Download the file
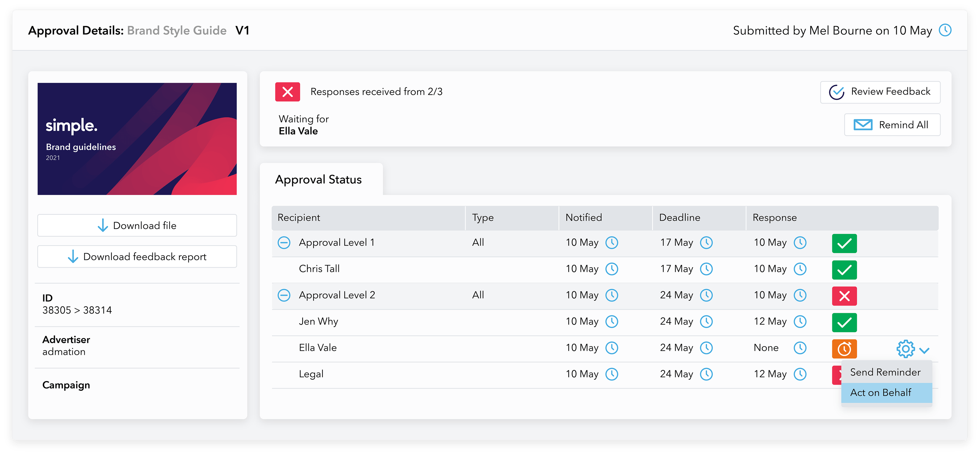 coord(137,225)
